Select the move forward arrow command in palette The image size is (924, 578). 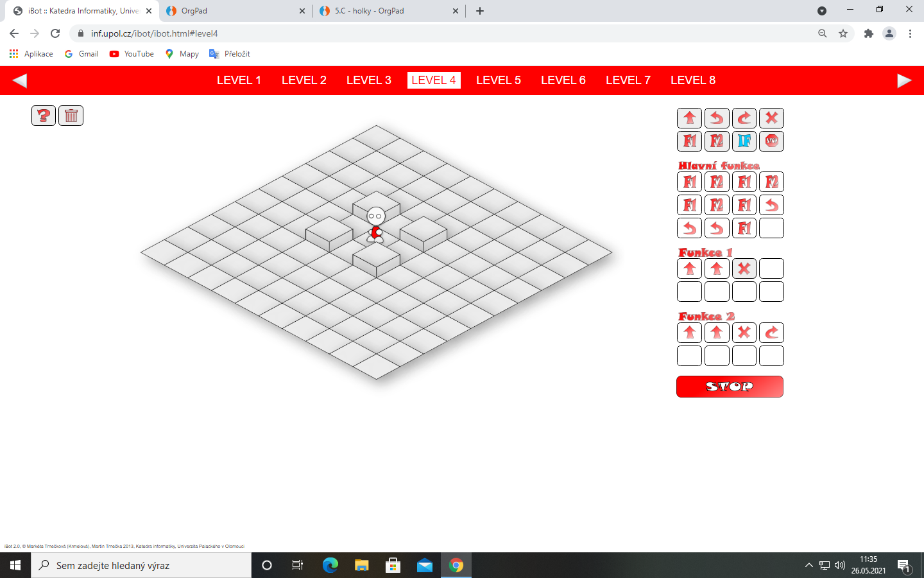point(690,118)
